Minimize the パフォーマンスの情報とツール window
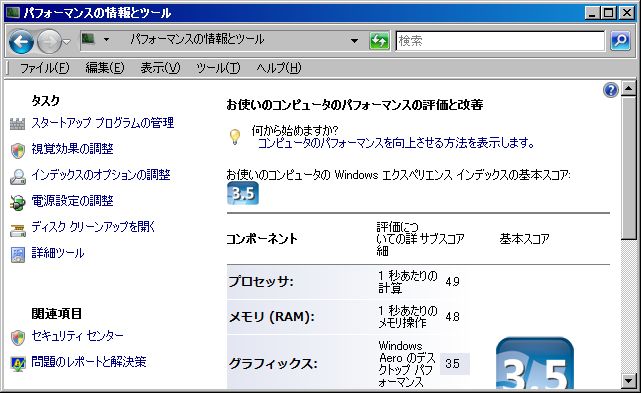Viewport: 641px width, 393px height. point(592,13)
